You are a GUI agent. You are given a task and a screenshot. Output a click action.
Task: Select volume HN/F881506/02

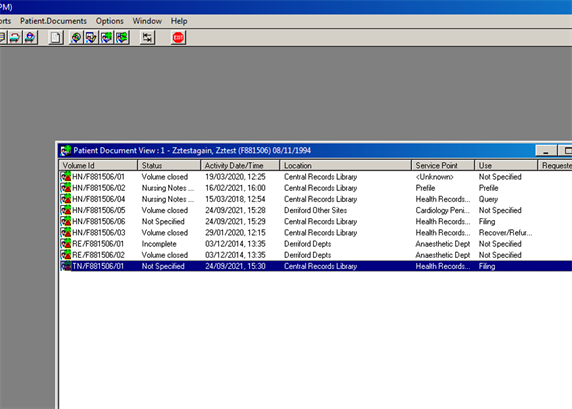click(x=98, y=188)
